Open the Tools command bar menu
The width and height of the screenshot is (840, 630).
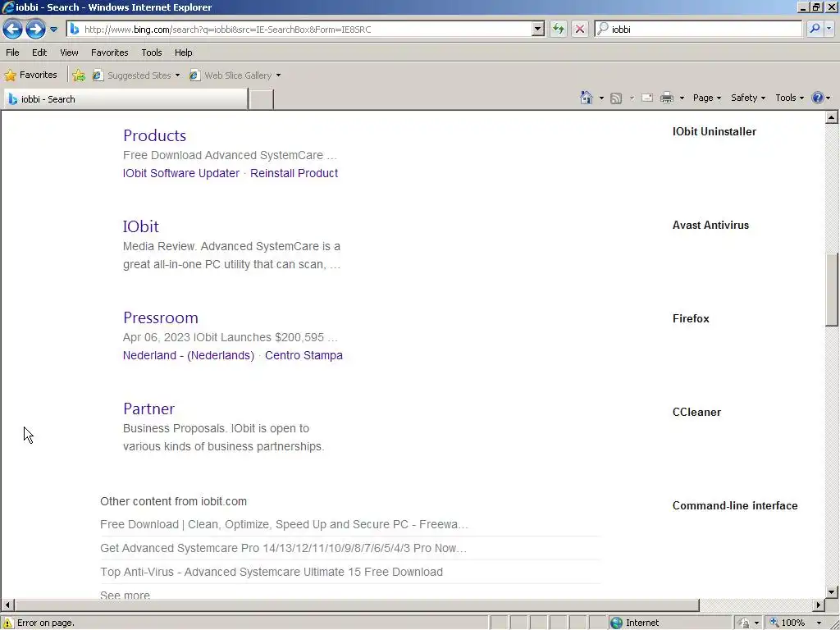789,98
